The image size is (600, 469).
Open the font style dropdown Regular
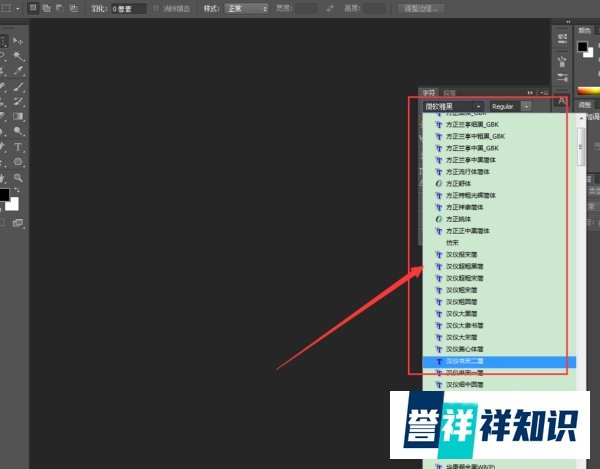[x=510, y=106]
